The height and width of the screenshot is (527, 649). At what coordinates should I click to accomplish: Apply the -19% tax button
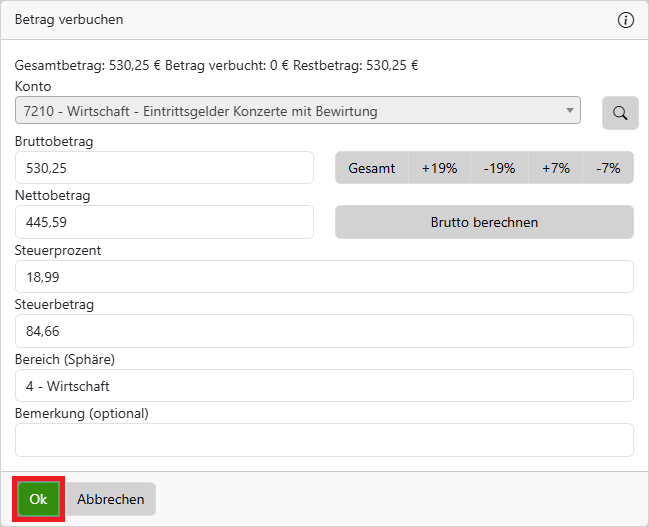click(499, 168)
